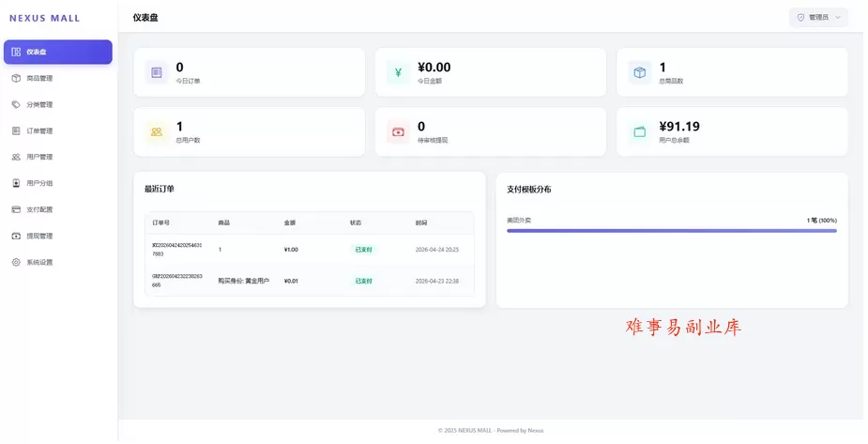This screenshot has height=444, width=868.
Task: Click the blue cube icon on 总商品数 card
Action: [639, 72]
